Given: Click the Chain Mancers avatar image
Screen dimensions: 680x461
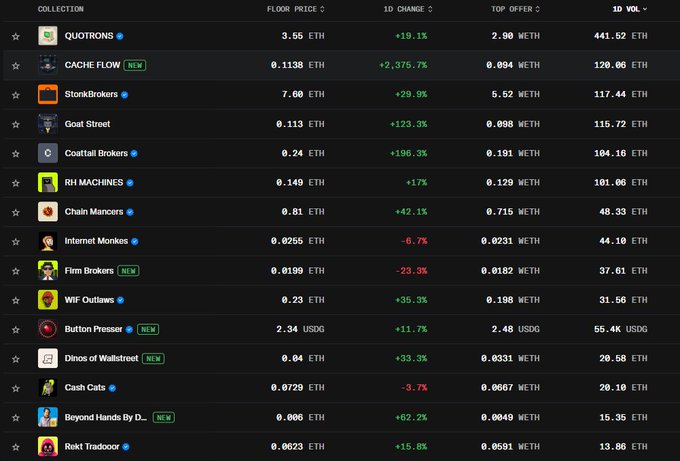Looking at the screenshot, I should [48, 212].
